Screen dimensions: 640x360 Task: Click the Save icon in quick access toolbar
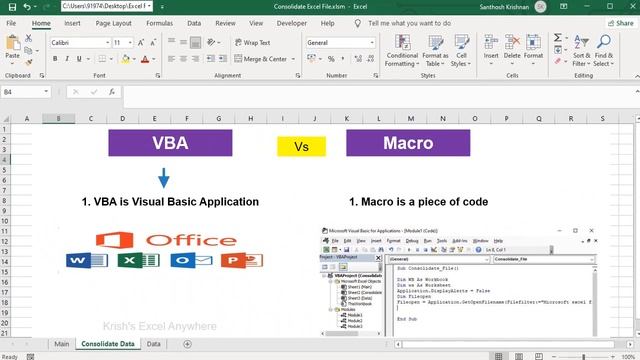click(x=12, y=7)
